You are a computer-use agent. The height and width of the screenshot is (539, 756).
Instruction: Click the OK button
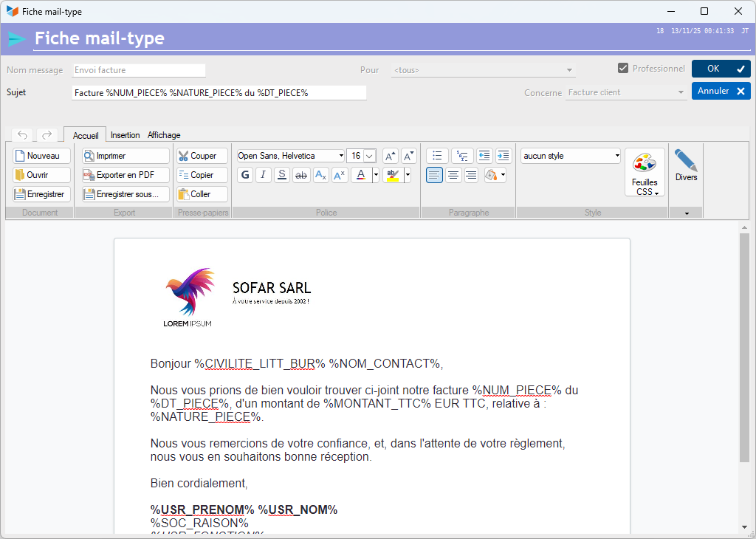click(721, 69)
